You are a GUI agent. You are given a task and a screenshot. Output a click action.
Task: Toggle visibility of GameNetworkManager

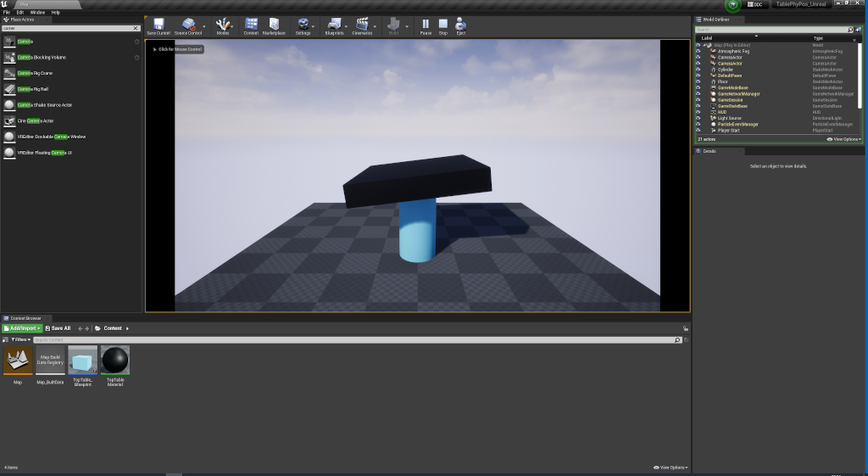point(698,93)
